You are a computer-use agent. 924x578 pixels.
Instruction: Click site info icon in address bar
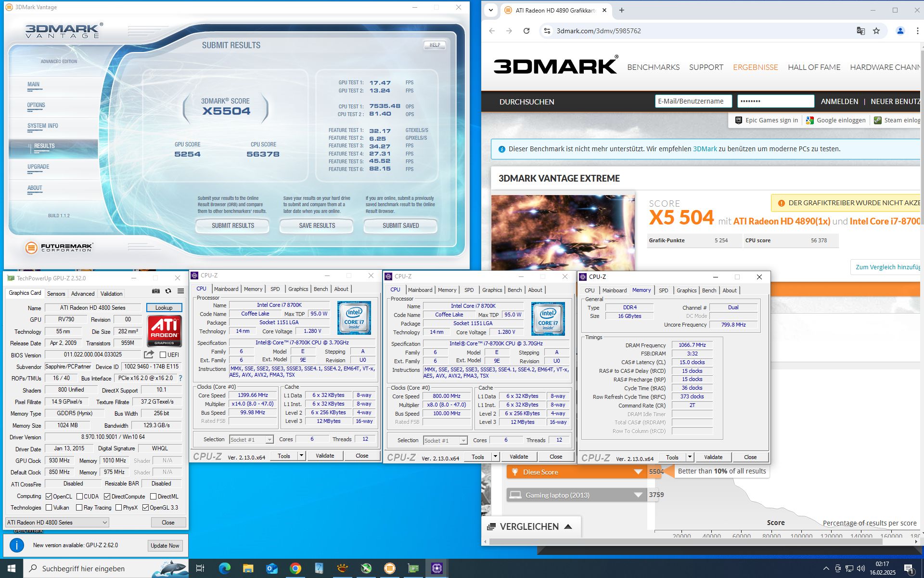point(547,31)
